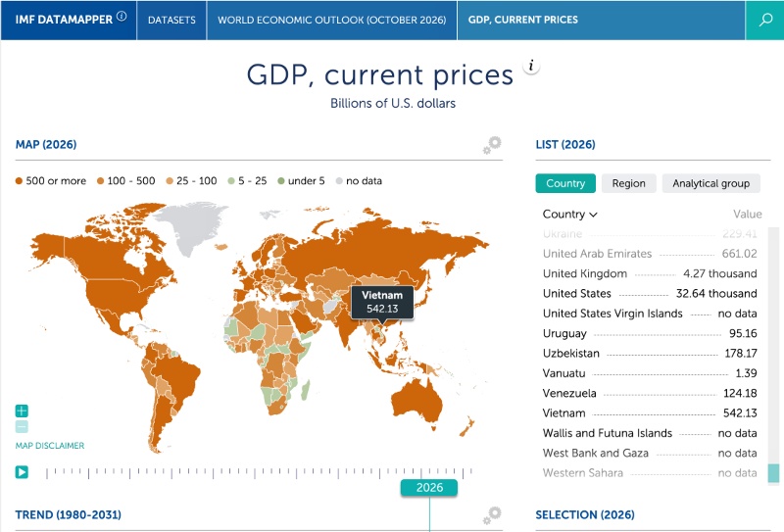Open the Datasets menu
The width and height of the screenshot is (784, 532).
171,20
